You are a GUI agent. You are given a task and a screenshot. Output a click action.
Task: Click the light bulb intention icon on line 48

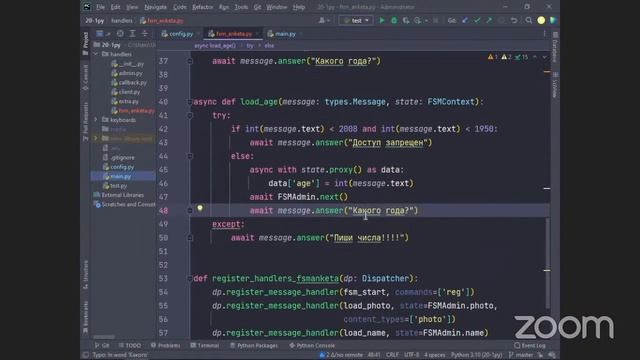coord(200,208)
